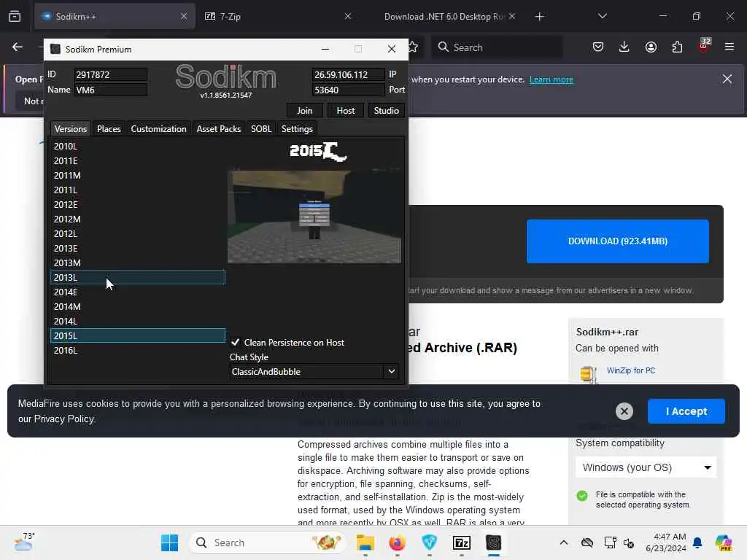Viewport: 747px width, 560px height.
Task: Open Firefox View icon in tab bar
Action: (x=15, y=16)
